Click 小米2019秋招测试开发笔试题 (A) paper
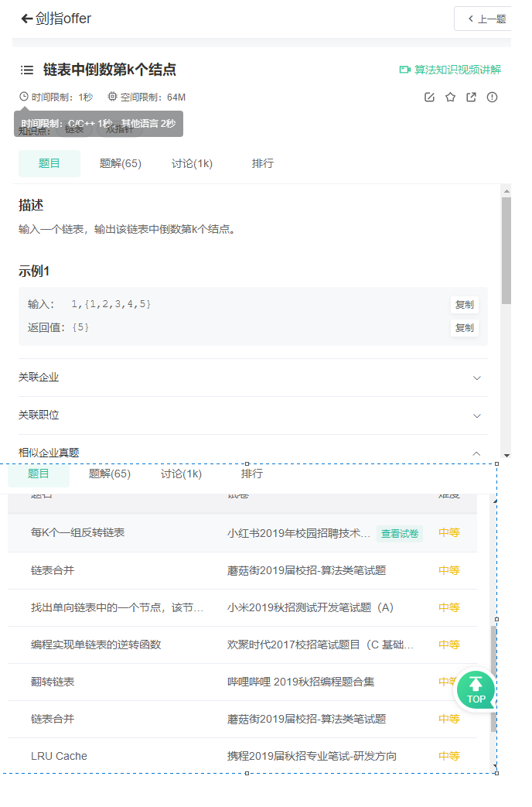Screen dimensions: 532x807 311,608
